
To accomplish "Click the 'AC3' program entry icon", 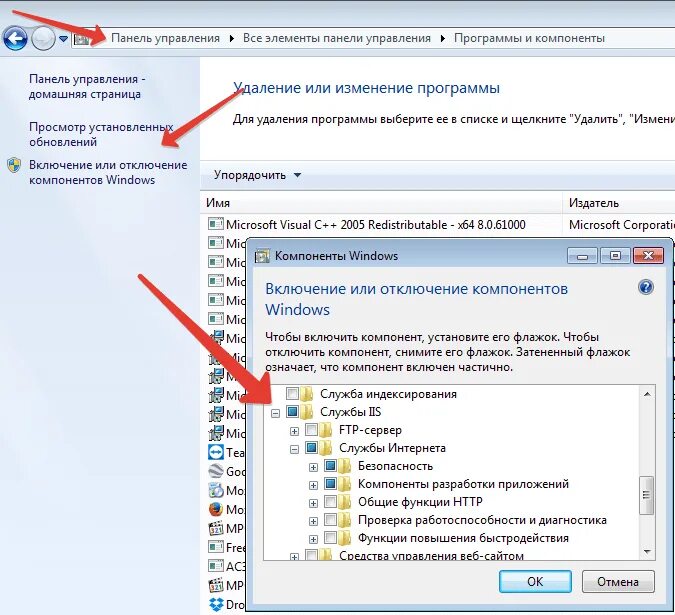I will point(216,566).
